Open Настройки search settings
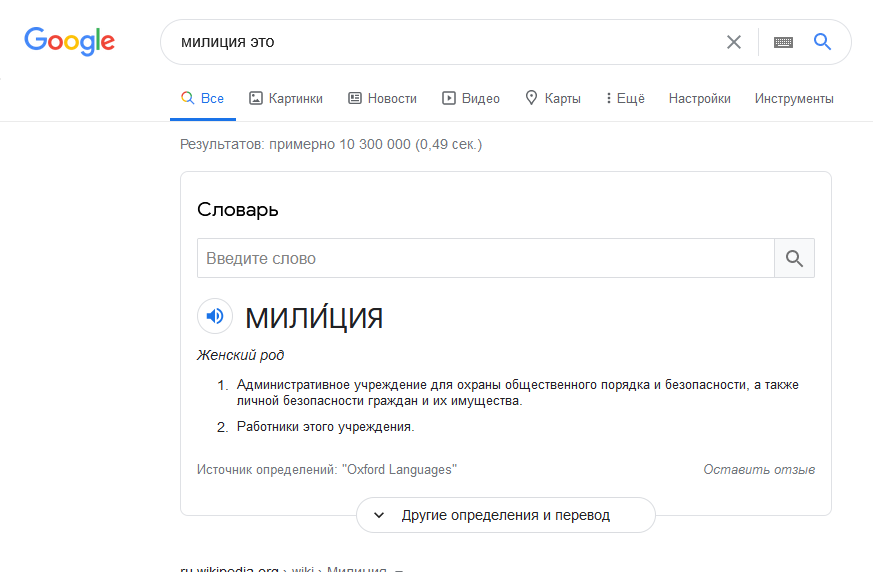The height and width of the screenshot is (572, 873). [x=699, y=98]
